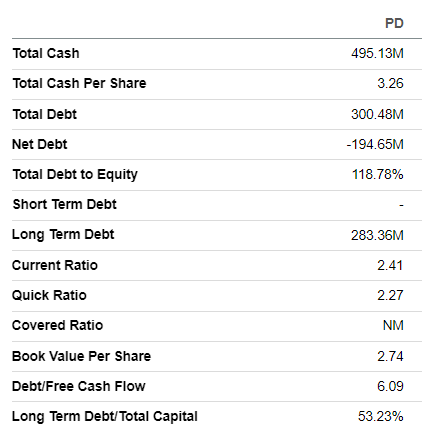Click the value 3.26
Screen dimensions: 422x433
(x=390, y=83)
